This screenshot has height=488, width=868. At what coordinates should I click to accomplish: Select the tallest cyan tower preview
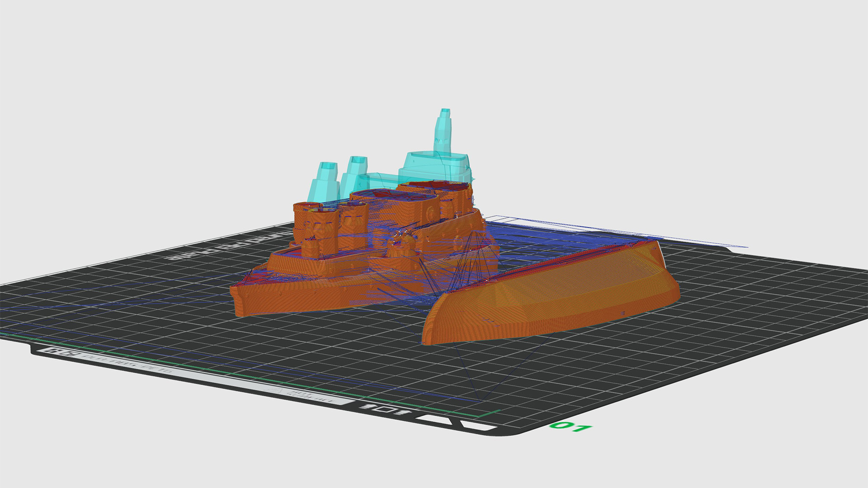(443, 131)
